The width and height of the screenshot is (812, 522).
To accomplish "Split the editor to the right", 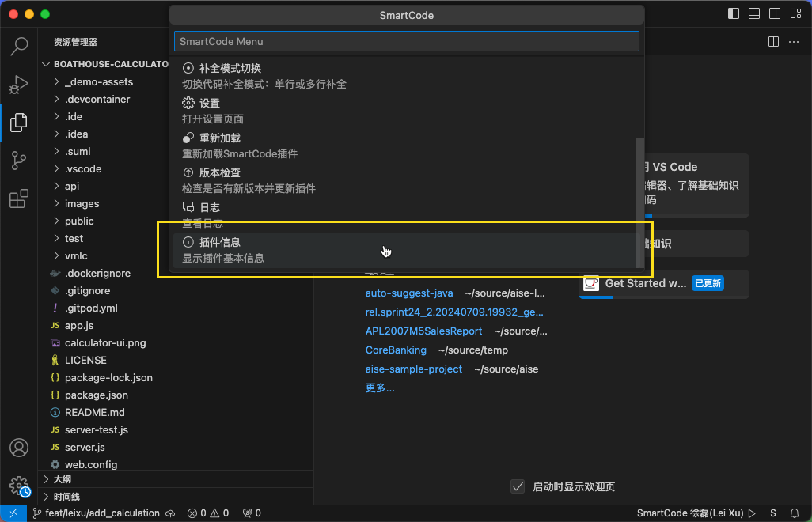I will (x=774, y=41).
